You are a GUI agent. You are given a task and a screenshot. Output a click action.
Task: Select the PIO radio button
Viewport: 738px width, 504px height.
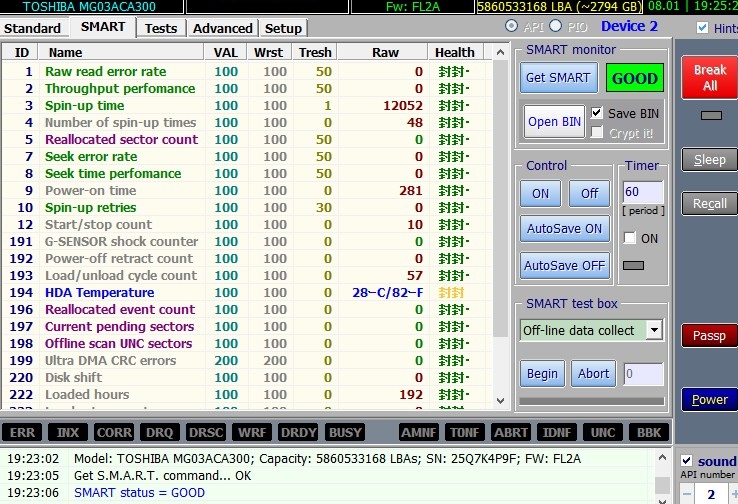coord(555,26)
